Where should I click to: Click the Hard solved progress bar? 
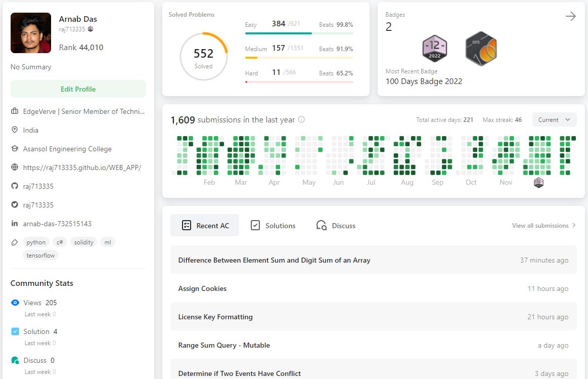(299, 82)
